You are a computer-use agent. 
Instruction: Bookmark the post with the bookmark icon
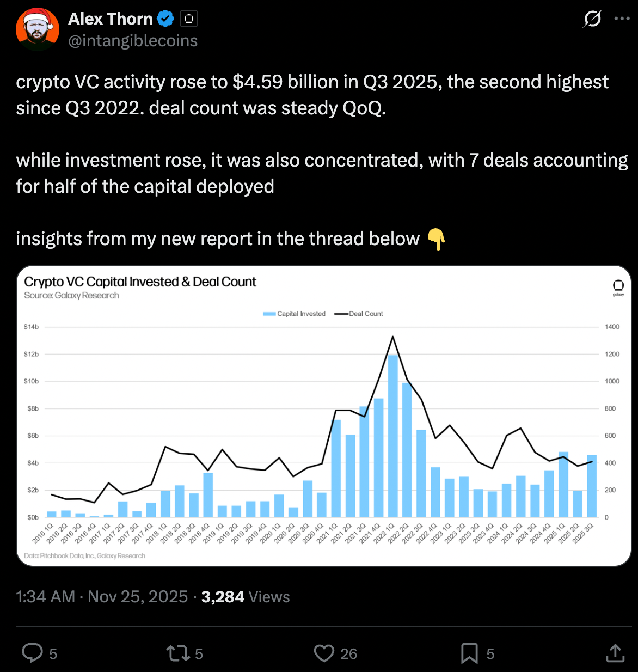pos(469,653)
